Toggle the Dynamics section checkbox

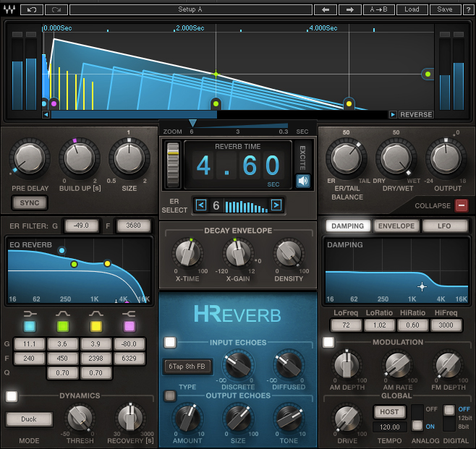(12, 395)
